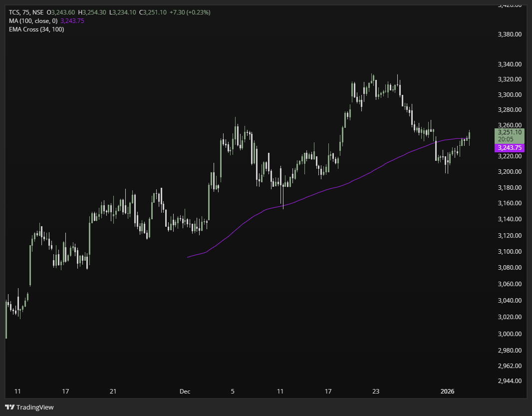
Task: Click the purple MA value in the legend
Action: 72,20
